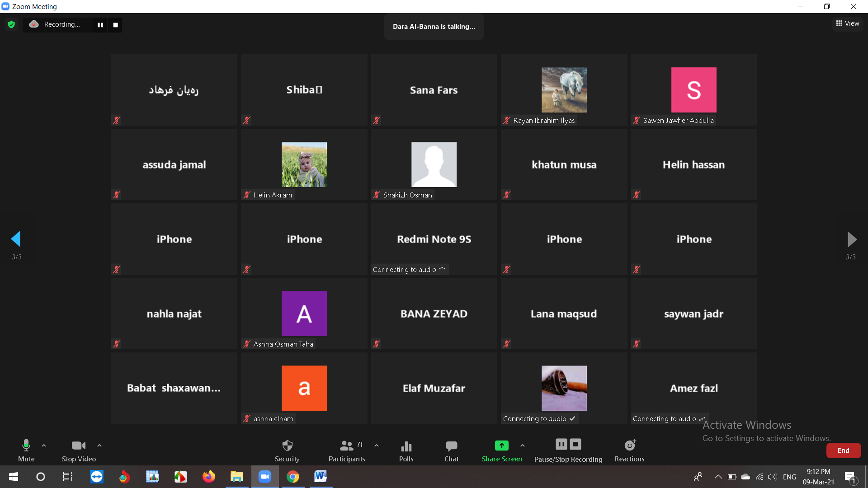Open Windows notification center
Image resolution: width=868 pixels, height=488 pixels.
point(851,477)
